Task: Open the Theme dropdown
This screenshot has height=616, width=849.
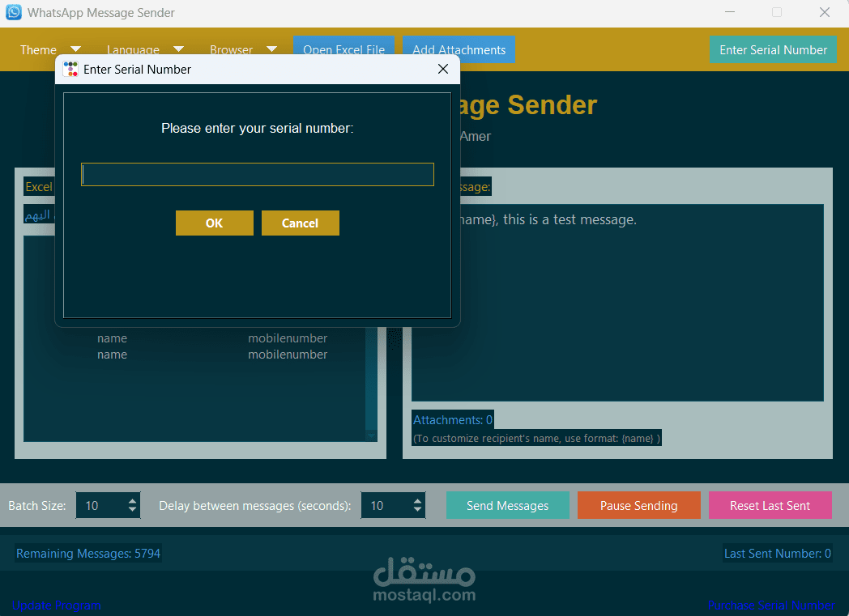Action: [49, 49]
